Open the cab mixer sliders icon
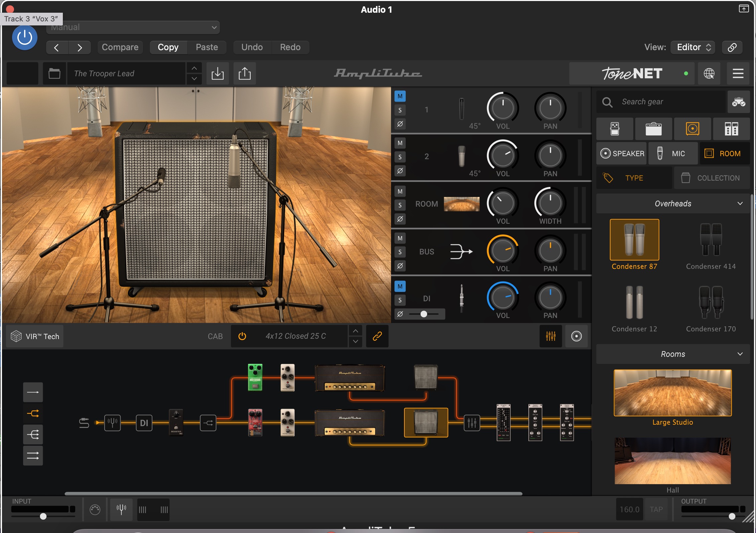 [551, 336]
